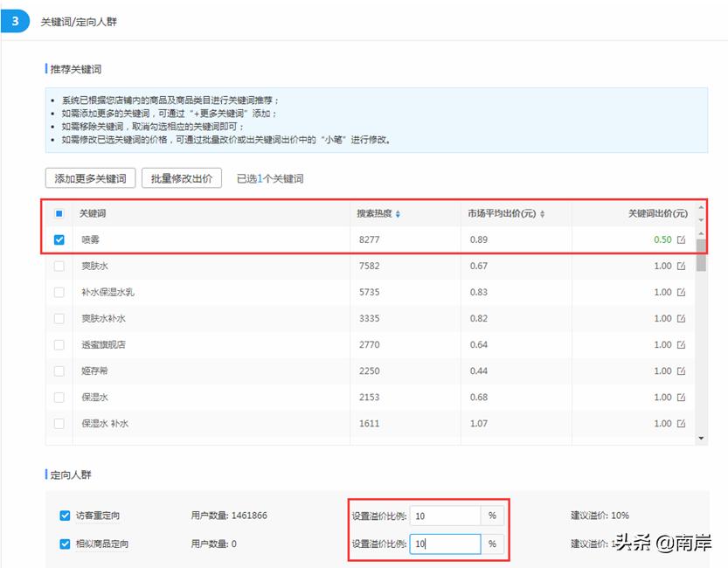The width and height of the screenshot is (728, 568).
Task: Click market average bid 1.07
Action: [479, 423]
